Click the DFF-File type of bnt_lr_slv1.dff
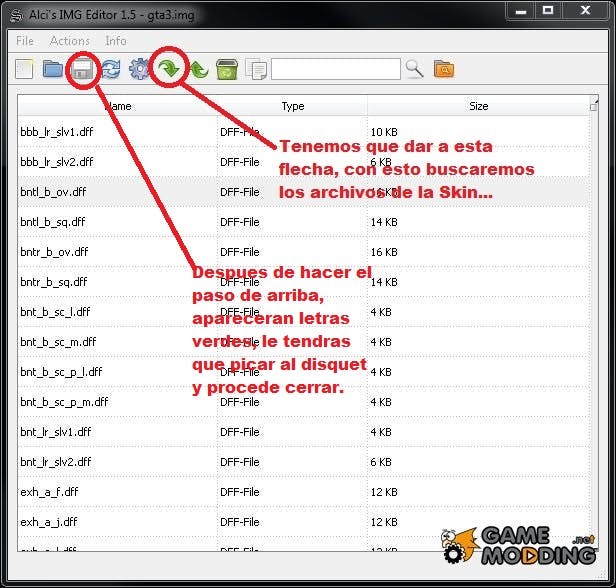 click(x=240, y=432)
